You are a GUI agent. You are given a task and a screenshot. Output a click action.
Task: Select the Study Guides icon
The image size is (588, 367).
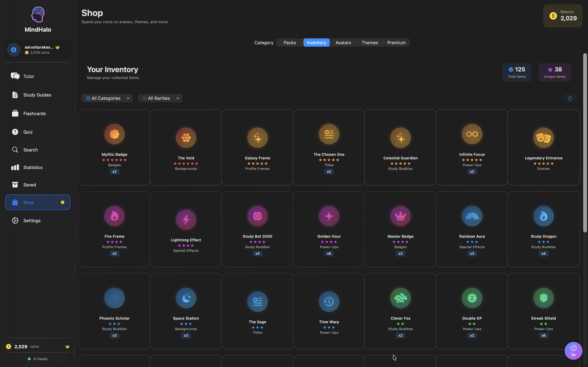15,95
